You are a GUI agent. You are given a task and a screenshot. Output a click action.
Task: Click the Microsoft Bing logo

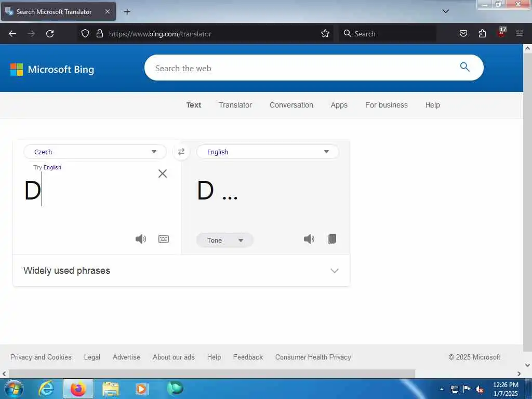52,70
